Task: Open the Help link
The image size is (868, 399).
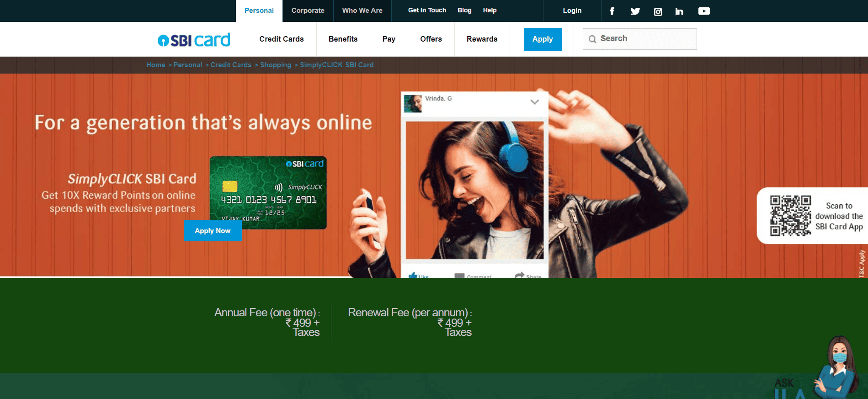Action: click(490, 10)
